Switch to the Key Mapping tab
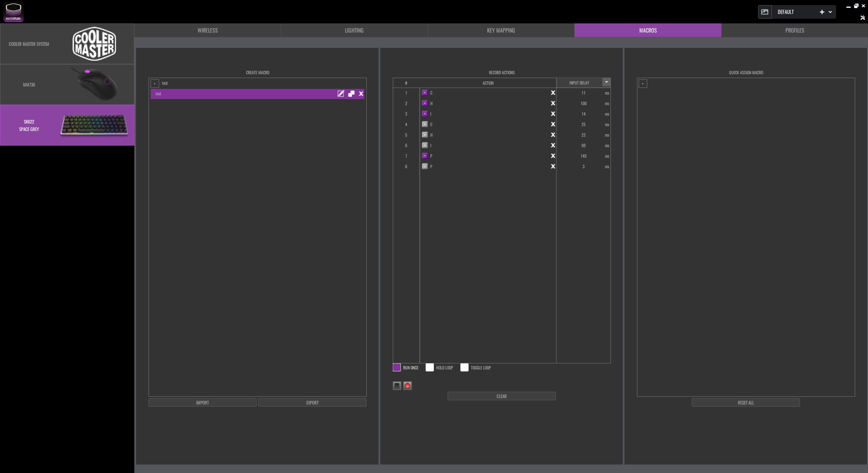The height and width of the screenshot is (473, 868). (501, 30)
